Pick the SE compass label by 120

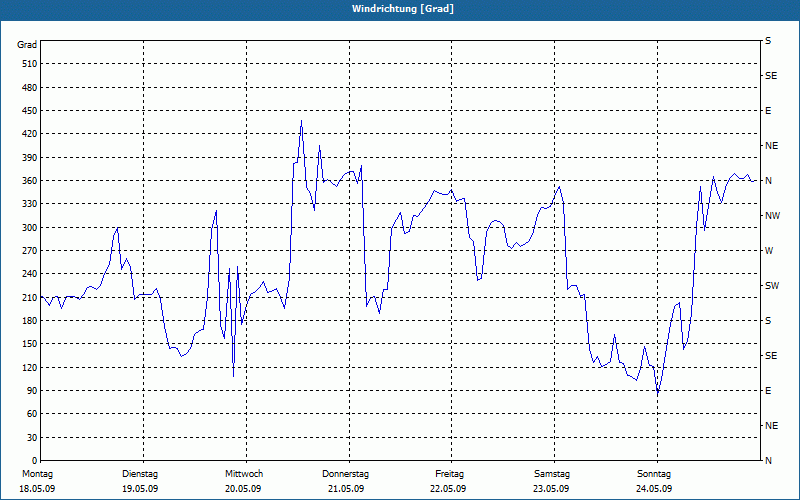pos(771,356)
